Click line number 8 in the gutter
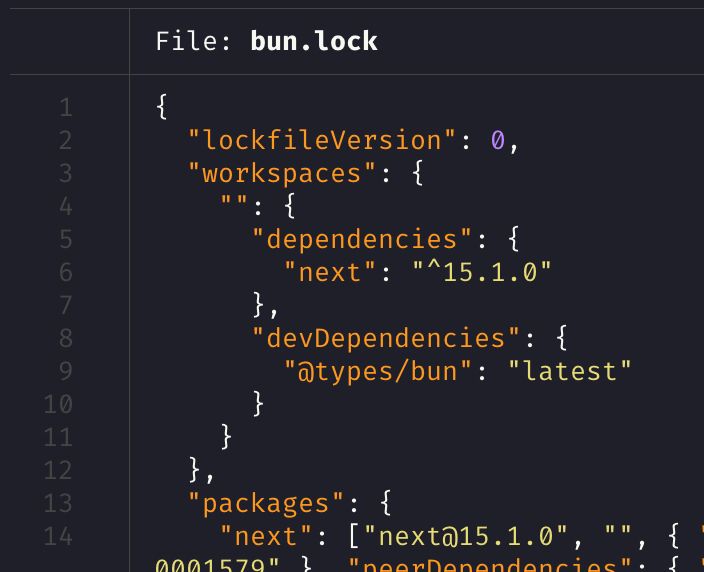The width and height of the screenshot is (704, 572). tap(66, 338)
